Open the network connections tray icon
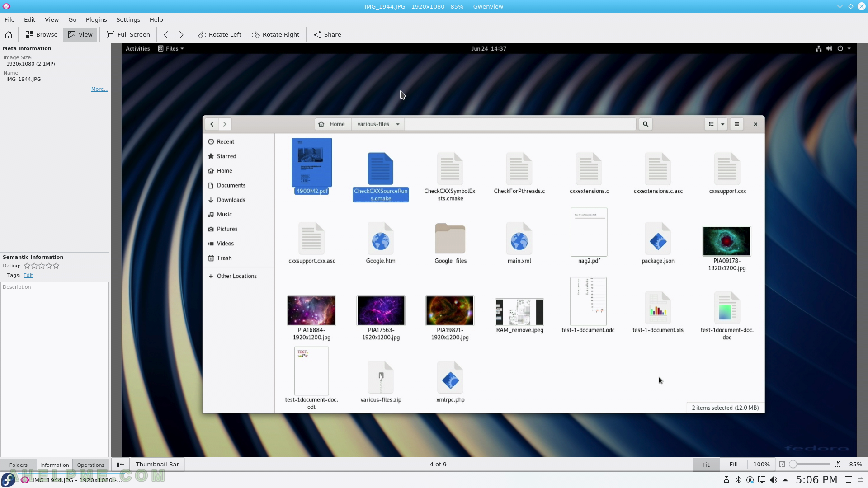868x488 pixels. [762, 480]
